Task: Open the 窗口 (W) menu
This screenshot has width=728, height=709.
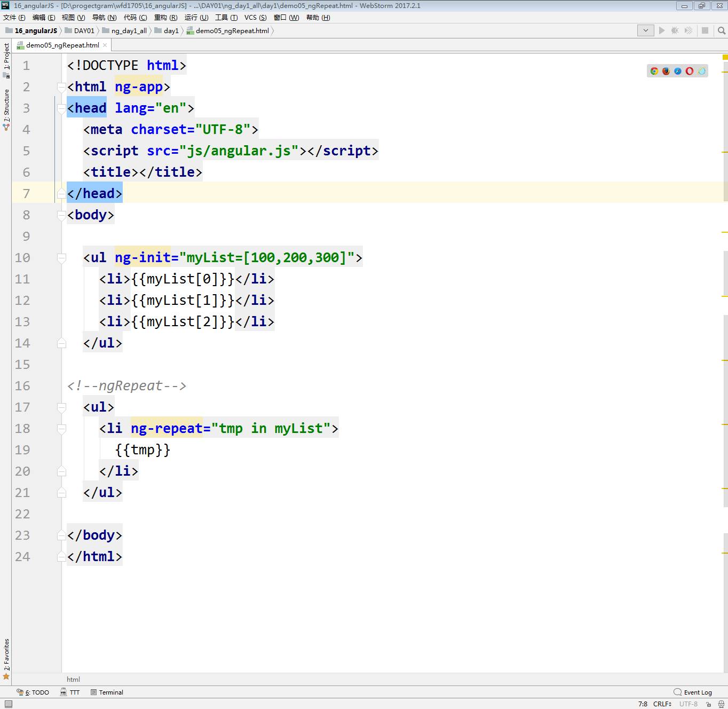Action: tap(287, 18)
